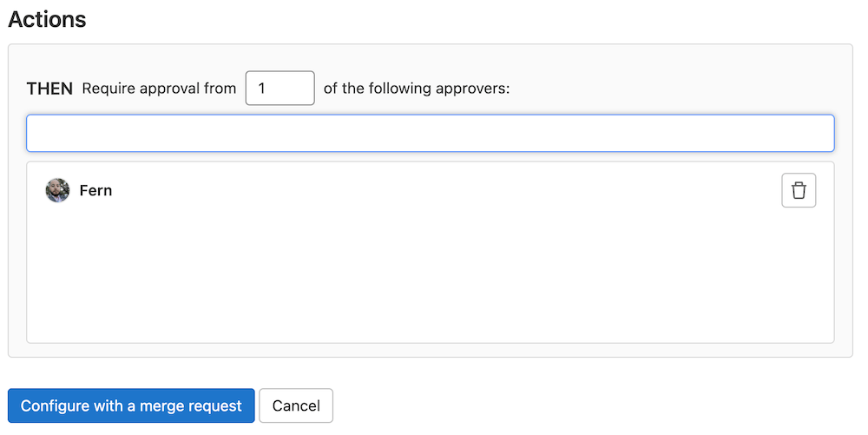Viewport: 868px width, 435px height.
Task: Remove Fern using the trash icon
Action: (799, 190)
